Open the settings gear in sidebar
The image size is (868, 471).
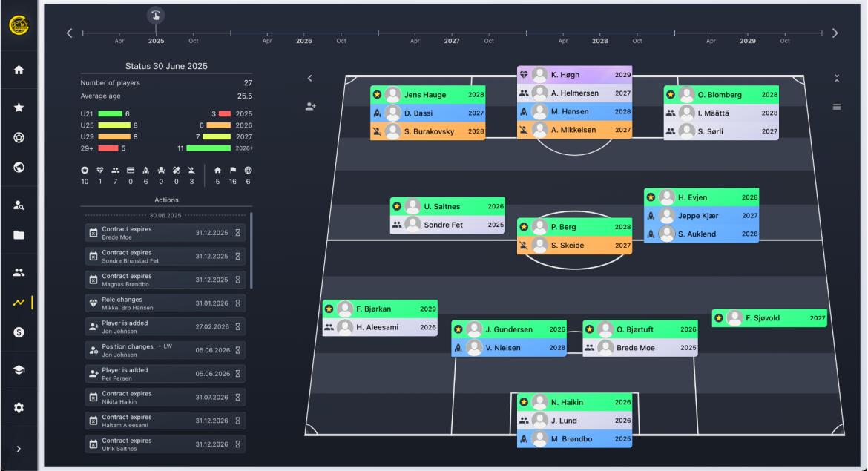pos(19,408)
